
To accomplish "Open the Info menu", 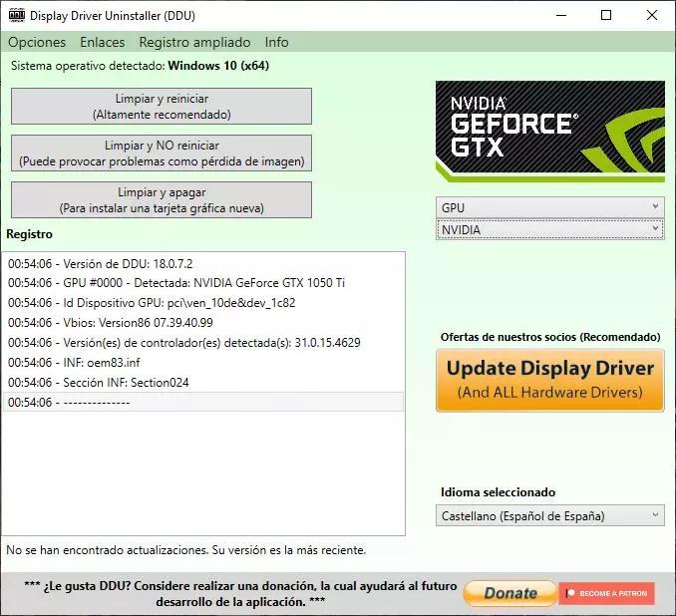I will coord(276,42).
